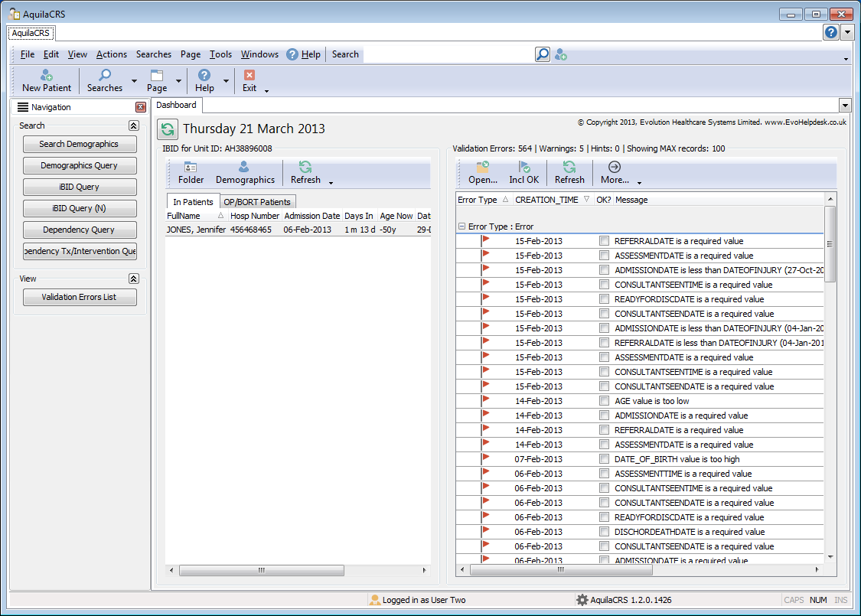The width and height of the screenshot is (861, 616).
Task: Open the Tools menu
Action: coord(220,54)
